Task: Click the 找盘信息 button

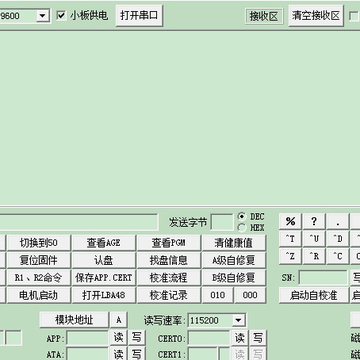Action: pyautogui.click(x=169, y=260)
